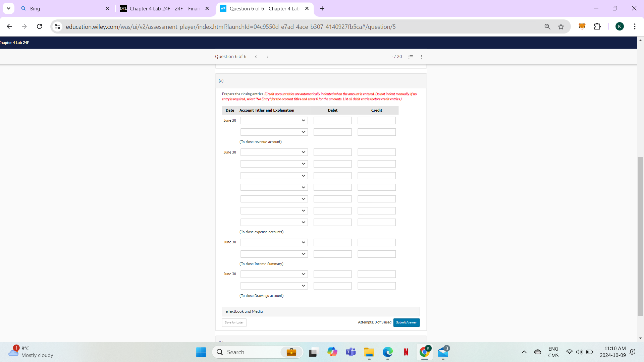The image size is (644, 362).
Task: Switch to the Chapter 4 Lab 24F tab
Action: 161,8
